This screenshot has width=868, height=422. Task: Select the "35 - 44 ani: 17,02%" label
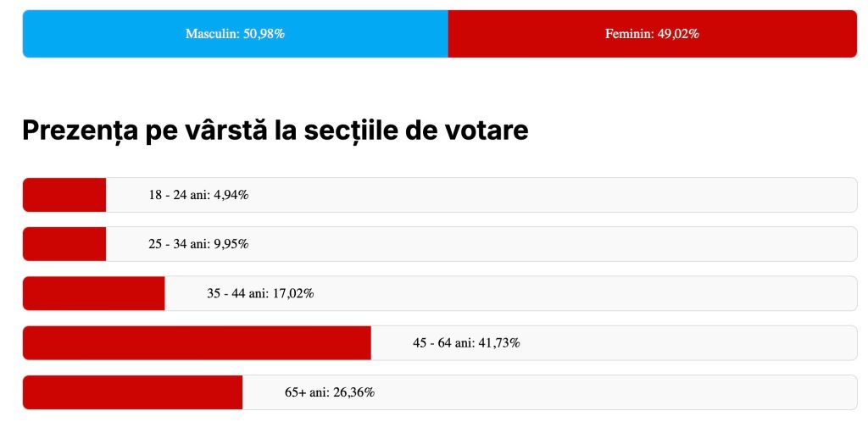point(260,293)
